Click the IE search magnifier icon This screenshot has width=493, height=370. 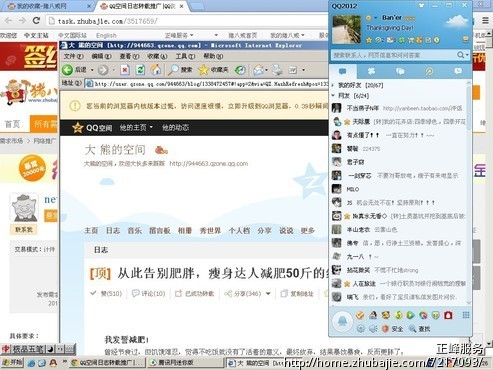coord(173,70)
